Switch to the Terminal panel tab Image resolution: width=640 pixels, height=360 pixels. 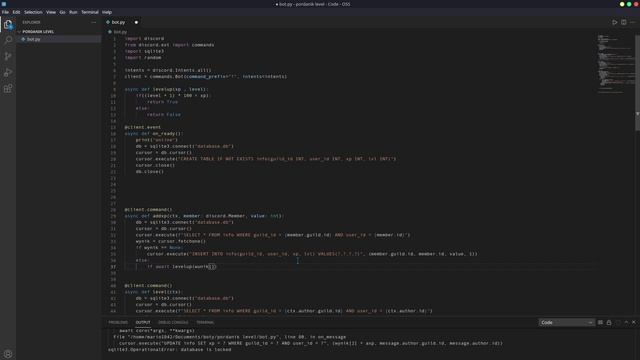[x=205, y=322]
